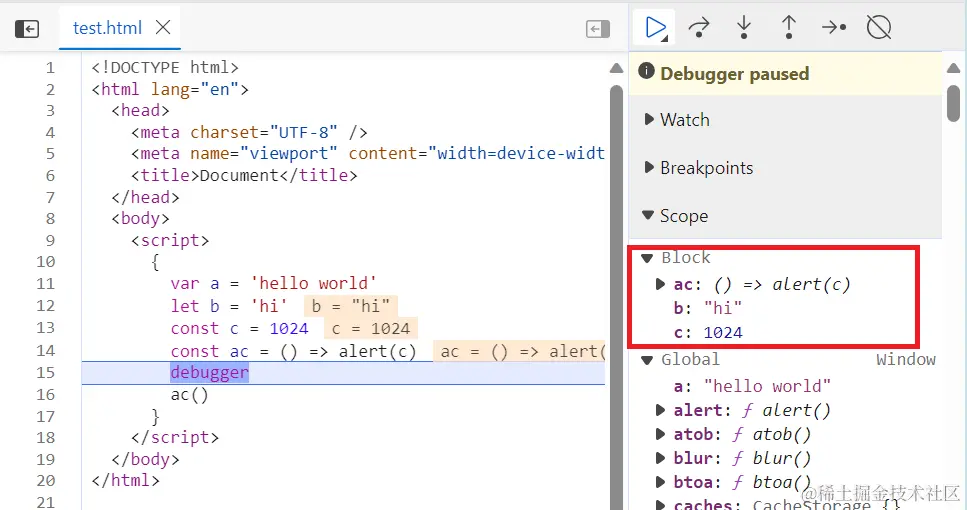Expand the caches CacheStorage entry
This screenshot has width=967, height=510.
pyautogui.click(x=660, y=505)
